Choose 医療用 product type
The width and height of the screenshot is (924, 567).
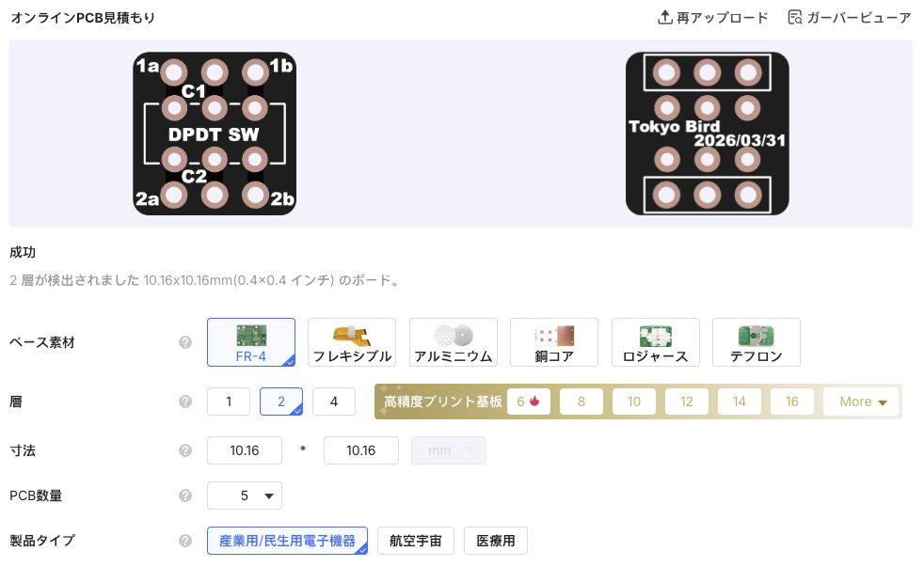click(x=496, y=541)
